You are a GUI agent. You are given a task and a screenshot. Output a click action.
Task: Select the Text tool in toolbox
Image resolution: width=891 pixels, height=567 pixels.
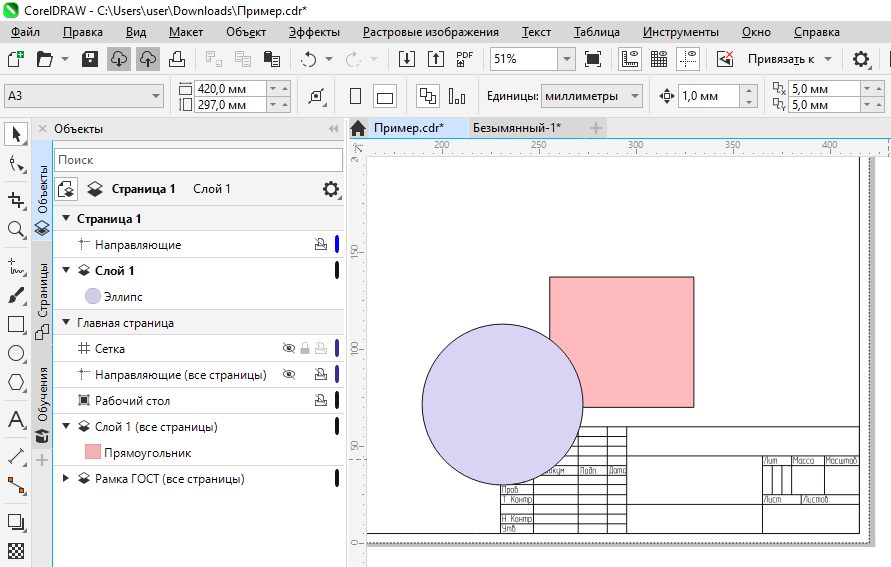(x=15, y=419)
